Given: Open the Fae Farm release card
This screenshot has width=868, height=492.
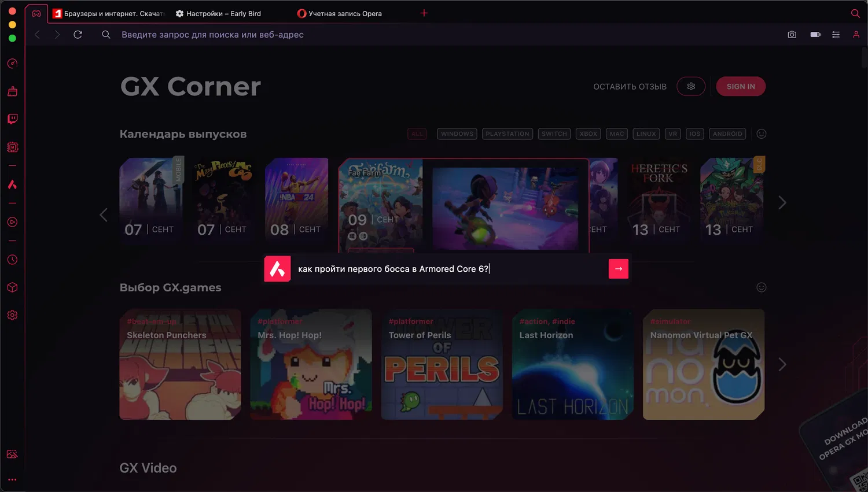Looking at the screenshot, I should (464, 205).
